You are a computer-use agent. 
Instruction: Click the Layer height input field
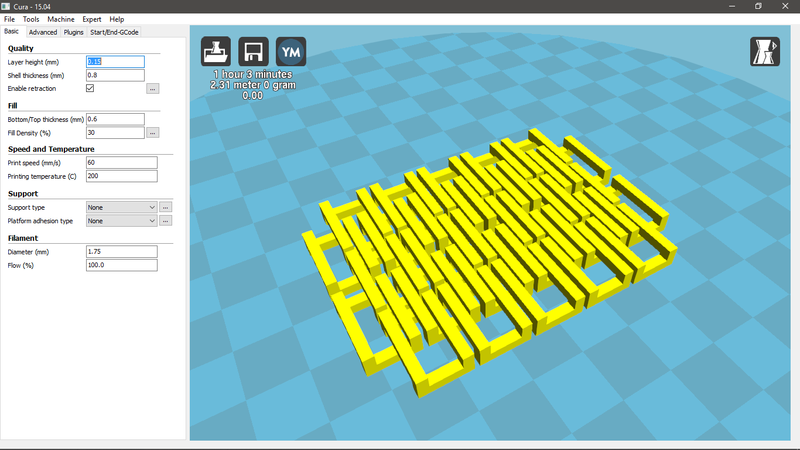pos(115,62)
